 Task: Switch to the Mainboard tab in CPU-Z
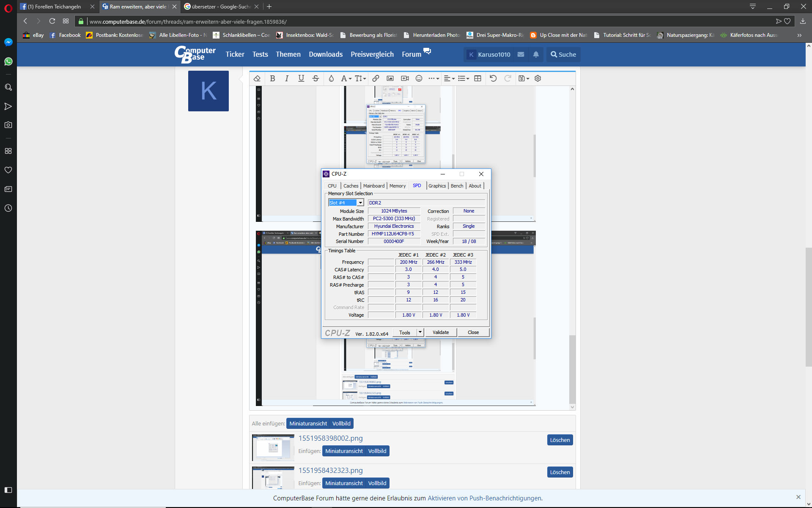click(x=374, y=186)
